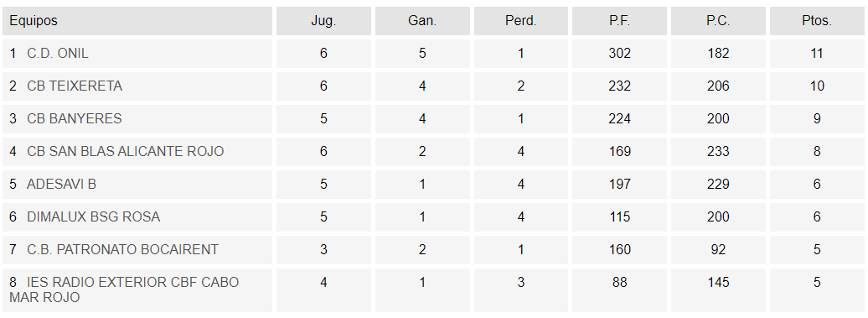Open IES RADIO EXTERIOR CBF CABO MAR ROJO
Screen dimensions: 868x318
click(x=124, y=289)
